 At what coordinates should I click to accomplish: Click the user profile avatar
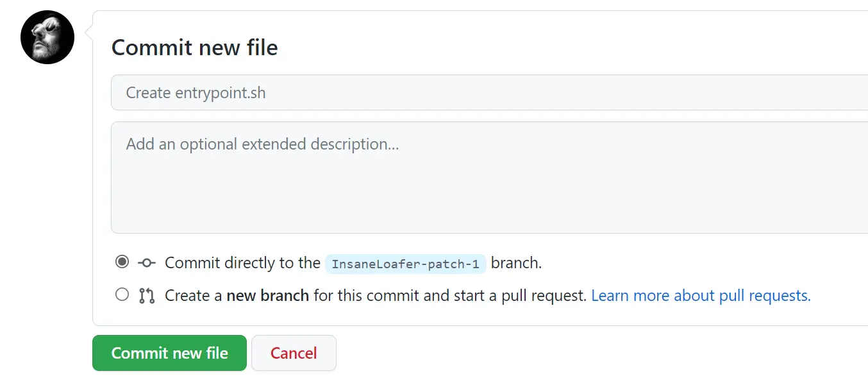tap(47, 37)
